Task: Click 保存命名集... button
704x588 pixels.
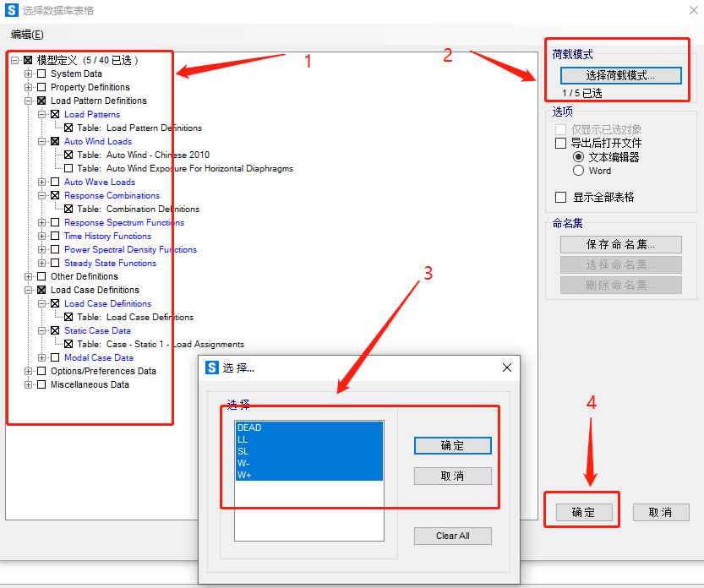Action: point(620,245)
